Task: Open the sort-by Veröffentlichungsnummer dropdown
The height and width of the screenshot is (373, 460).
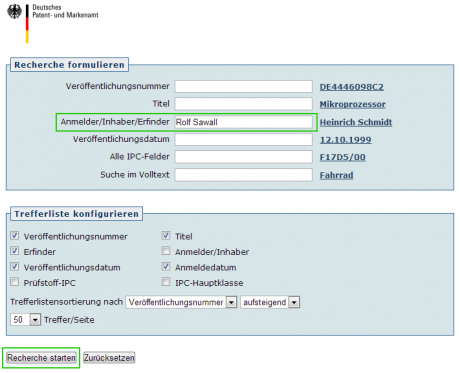Action: point(181,302)
